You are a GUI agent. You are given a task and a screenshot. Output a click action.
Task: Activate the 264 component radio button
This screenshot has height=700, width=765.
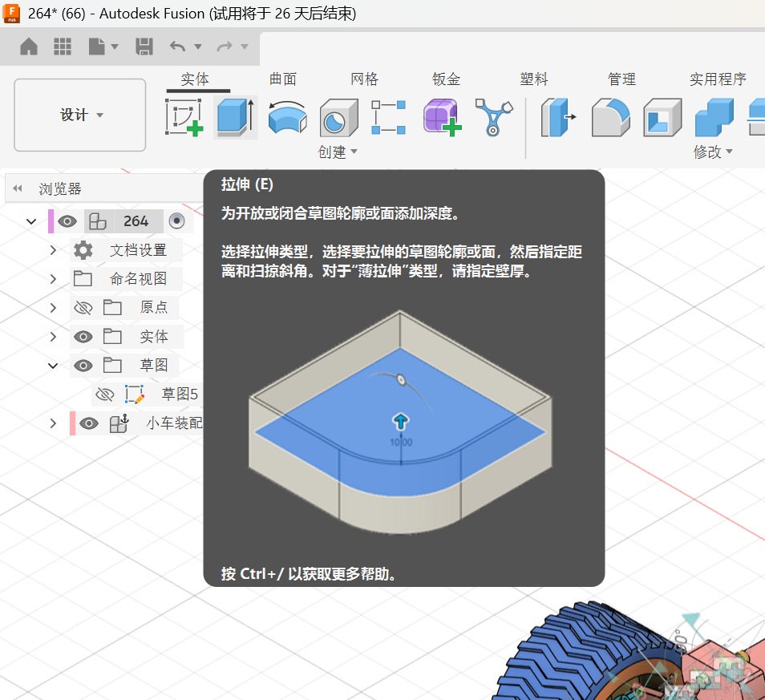(176, 221)
